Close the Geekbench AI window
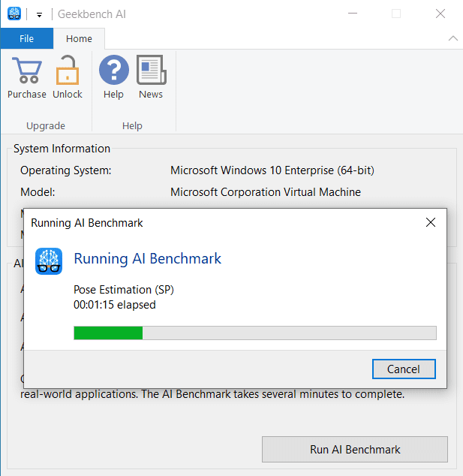463x476 pixels. pyautogui.click(x=440, y=14)
